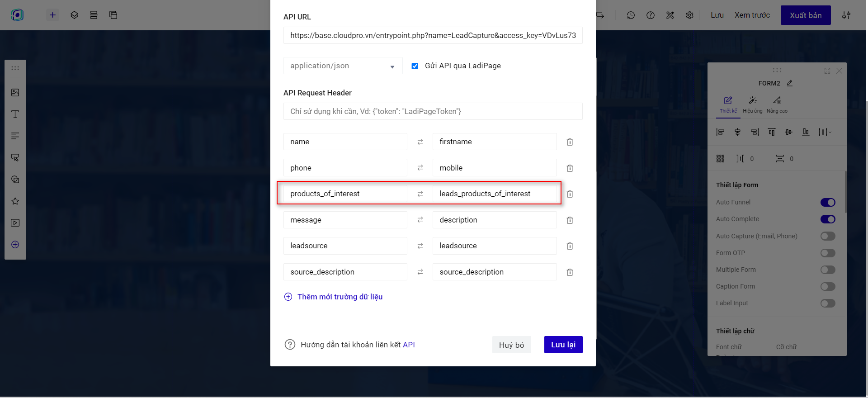Click the settings gear in top toolbar
The image size is (868, 398).
tap(689, 15)
